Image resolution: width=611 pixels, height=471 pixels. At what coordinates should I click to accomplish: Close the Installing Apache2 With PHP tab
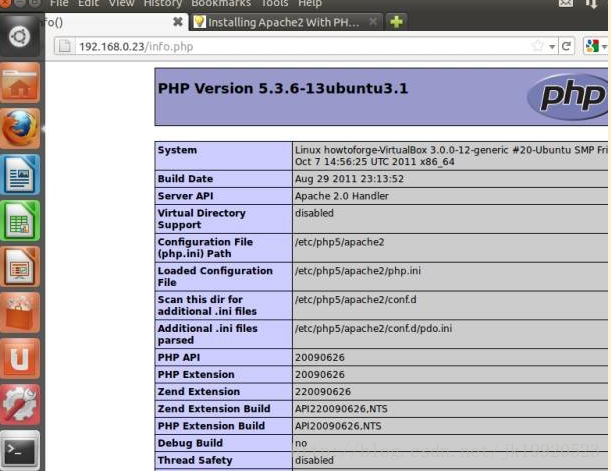[373, 21]
